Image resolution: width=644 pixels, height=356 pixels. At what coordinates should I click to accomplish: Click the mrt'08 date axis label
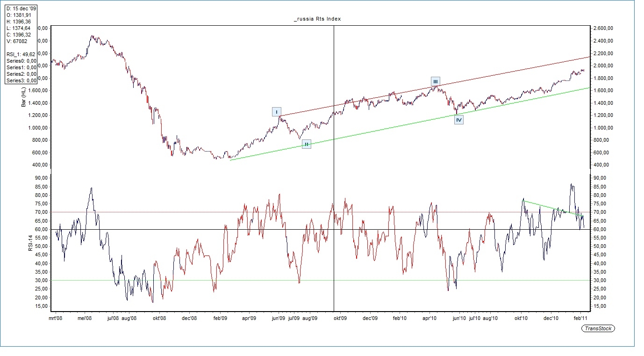coord(56,318)
